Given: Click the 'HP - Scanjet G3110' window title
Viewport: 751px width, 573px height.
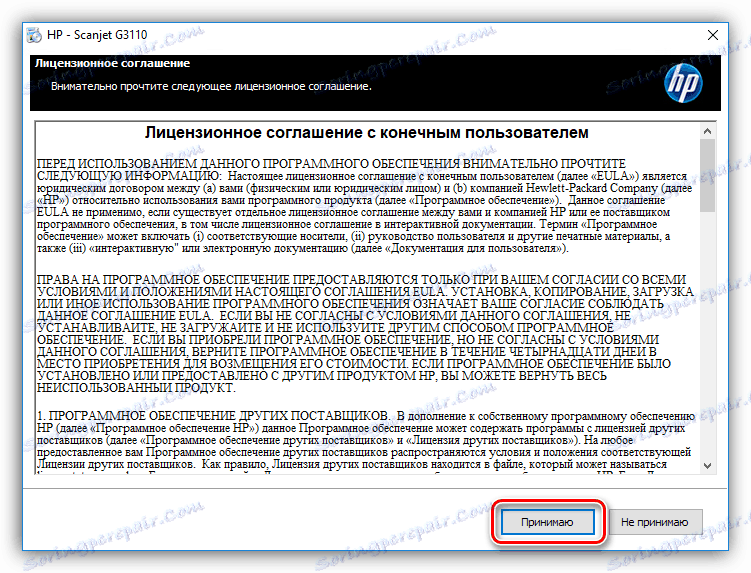Looking at the screenshot, I should click(97, 35).
